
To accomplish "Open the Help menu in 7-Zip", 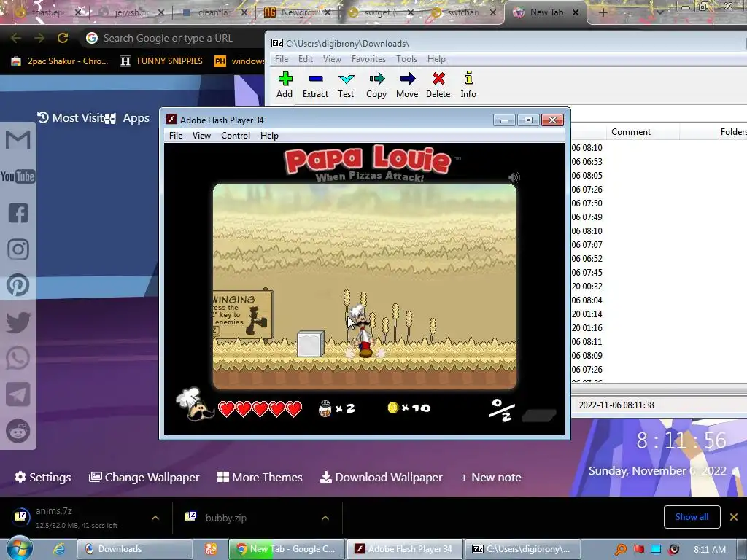I will [x=436, y=59].
